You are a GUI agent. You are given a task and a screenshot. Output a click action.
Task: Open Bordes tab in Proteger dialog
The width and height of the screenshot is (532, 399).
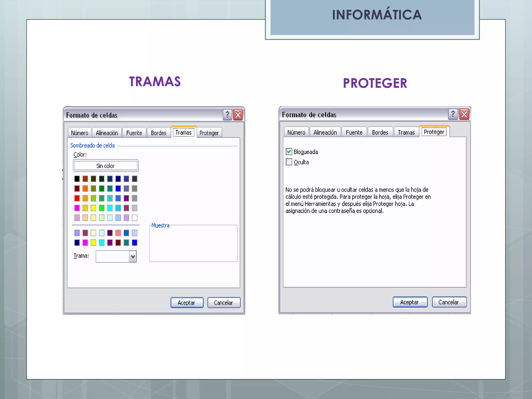coord(380,132)
